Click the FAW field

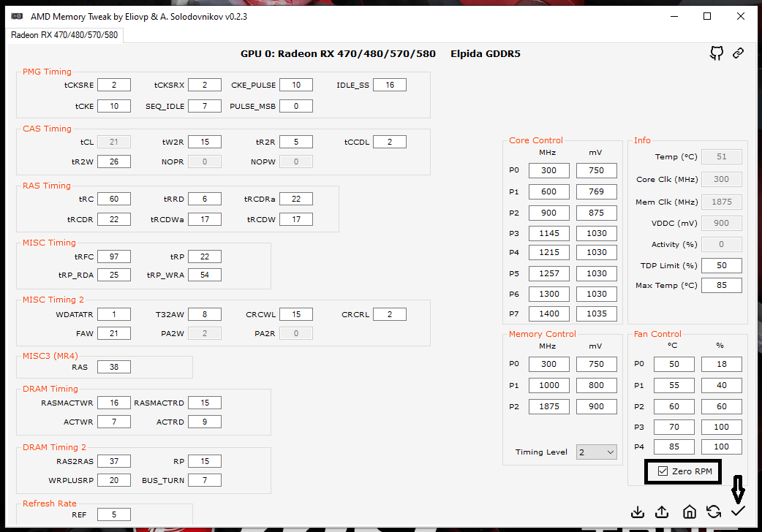coord(114,333)
